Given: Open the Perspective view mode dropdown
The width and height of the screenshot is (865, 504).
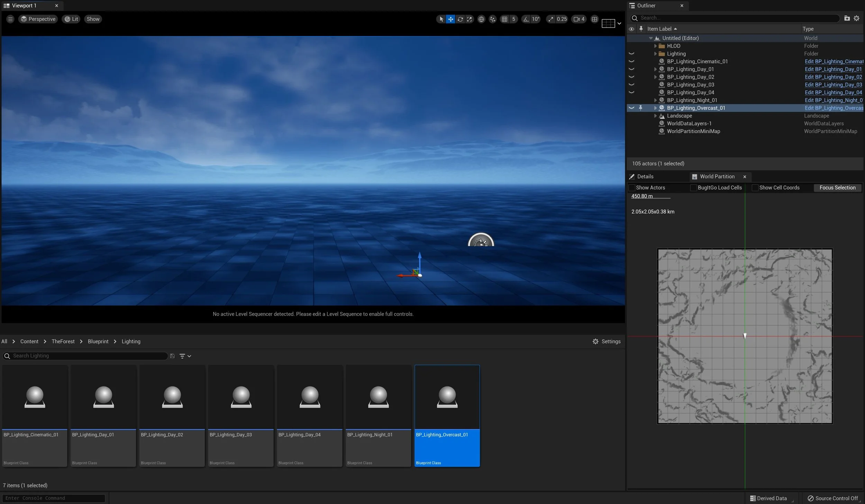Looking at the screenshot, I should click(38, 19).
